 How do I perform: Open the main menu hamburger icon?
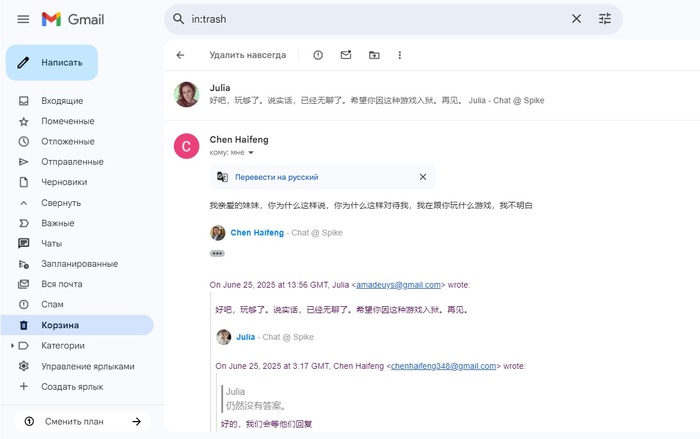coord(23,19)
